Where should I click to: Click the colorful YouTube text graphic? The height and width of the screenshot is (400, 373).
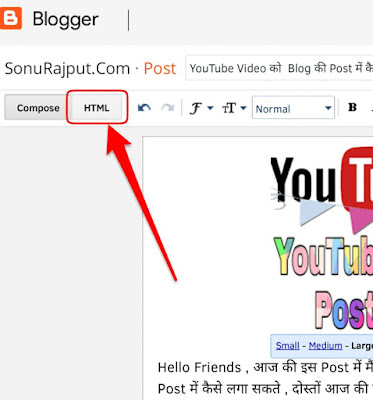[x=323, y=256]
